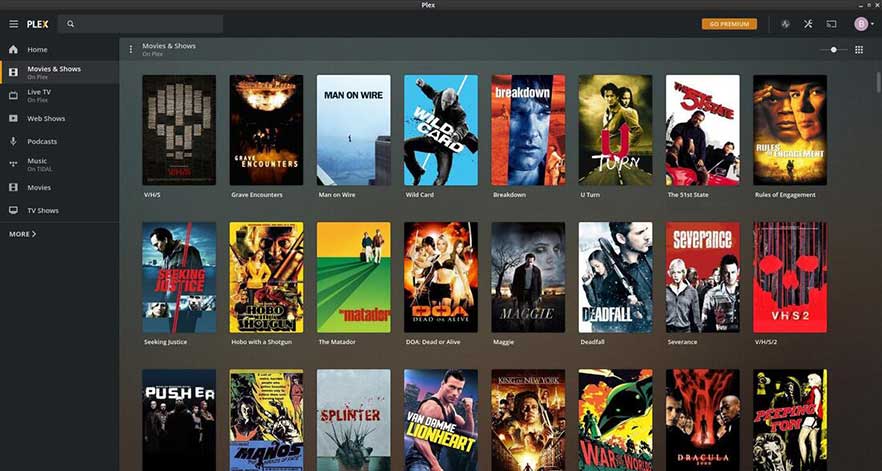This screenshot has height=471, width=882.
Task: Open the V/H/S/2 poster
Action: pyautogui.click(x=790, y=277)
